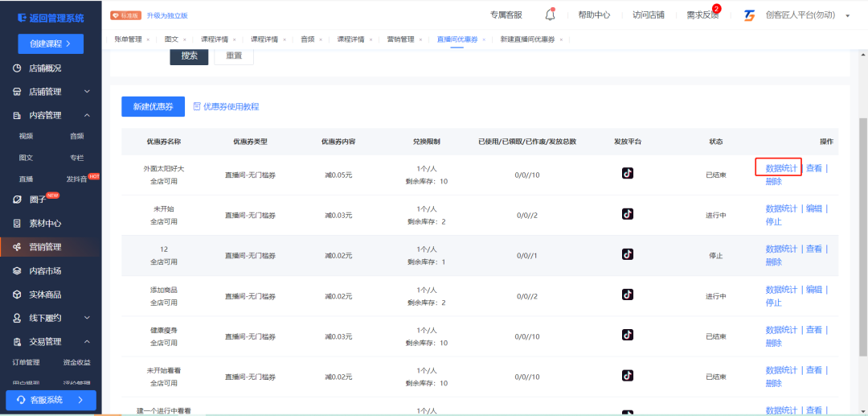The height and width of the screenshot is (416, 868).
Task: Click the headset icon on 客服系统 button
Action: (22, 400)
